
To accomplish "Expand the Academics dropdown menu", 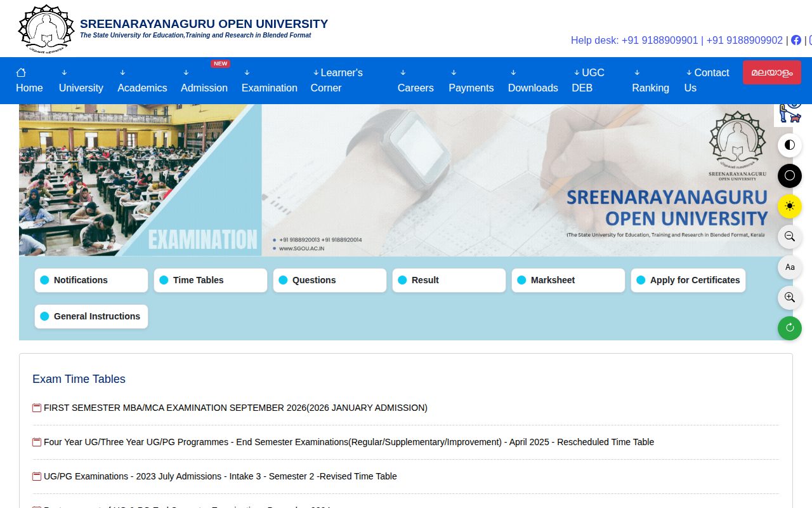I will (142, 81).
